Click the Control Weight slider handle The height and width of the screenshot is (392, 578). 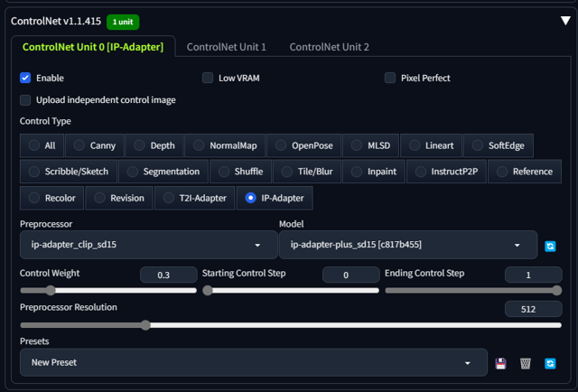coord(51,291)
